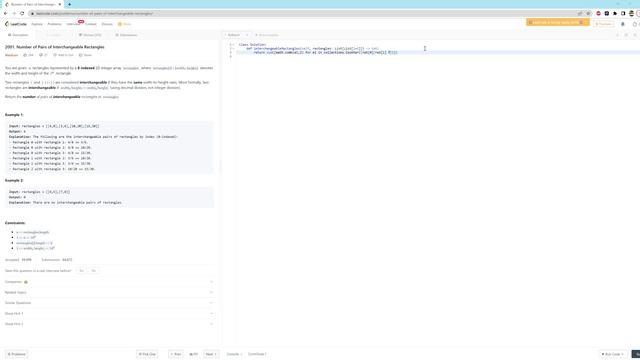Click the problem title text
Viewport: 640px width, 360px height.
55,47
